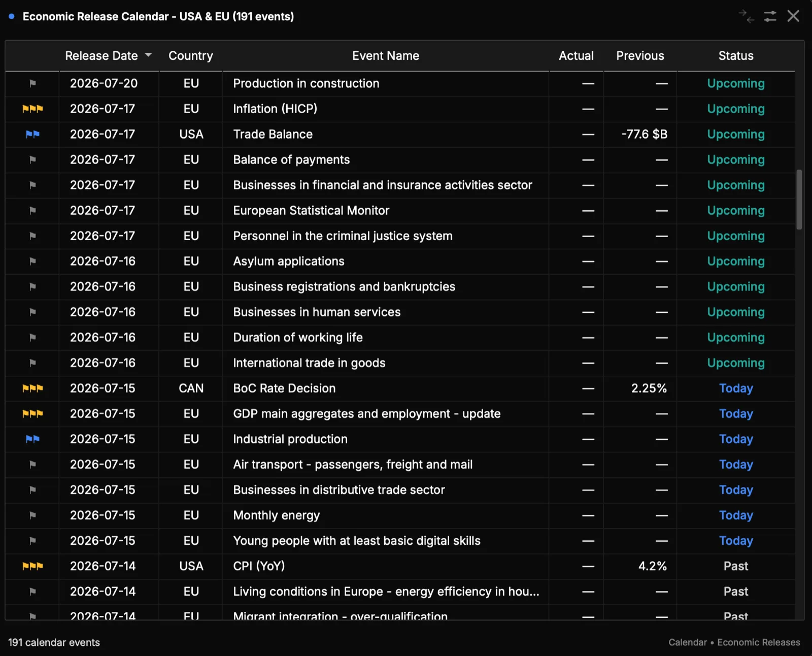
Task: Select the Duration of working life event
Action: [297, 337]
